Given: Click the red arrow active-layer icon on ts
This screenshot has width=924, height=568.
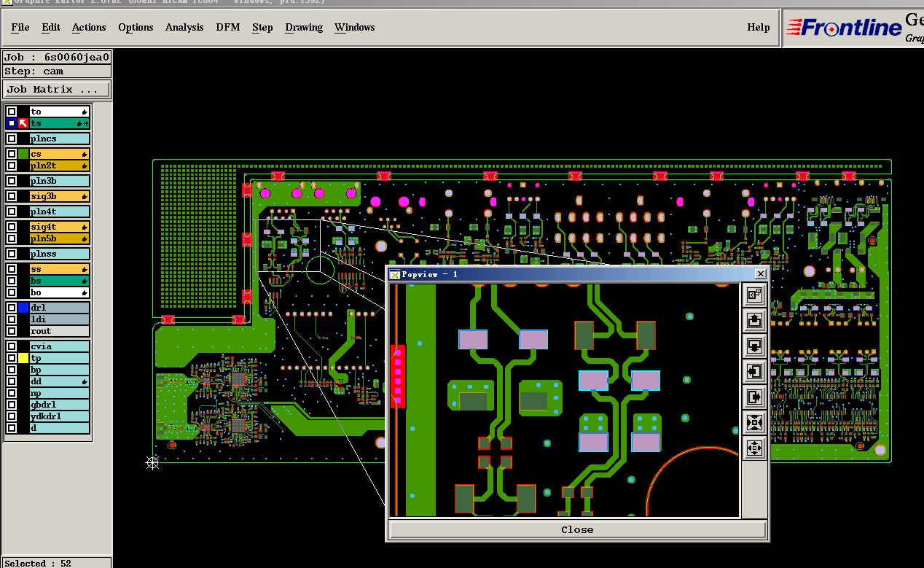Looking at the screenshot, I should point(23,123).
